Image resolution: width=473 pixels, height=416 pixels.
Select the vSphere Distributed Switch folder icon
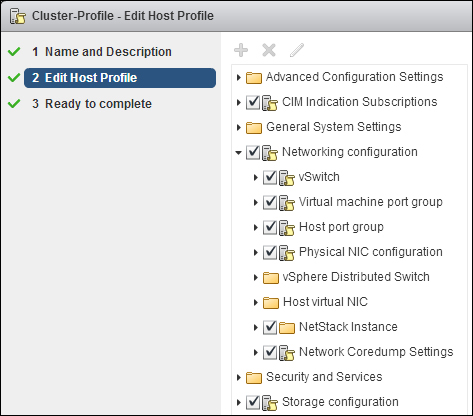[271, 277]
